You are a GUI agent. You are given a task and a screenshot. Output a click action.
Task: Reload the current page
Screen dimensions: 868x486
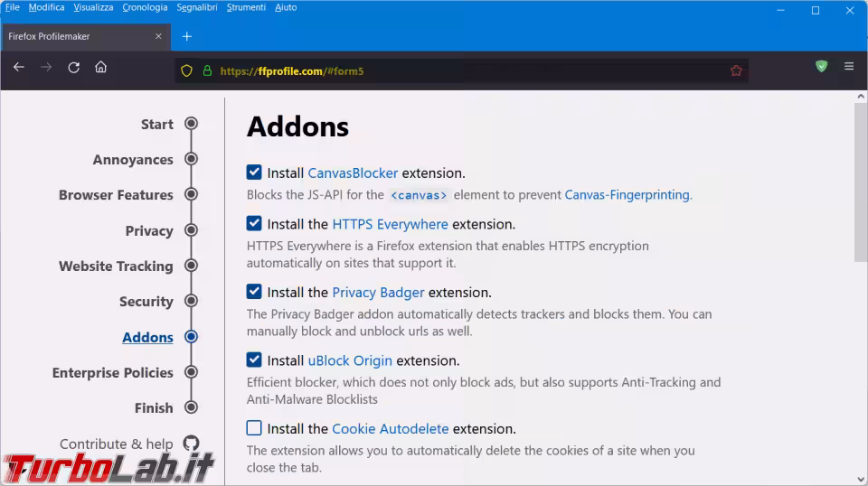73,68
